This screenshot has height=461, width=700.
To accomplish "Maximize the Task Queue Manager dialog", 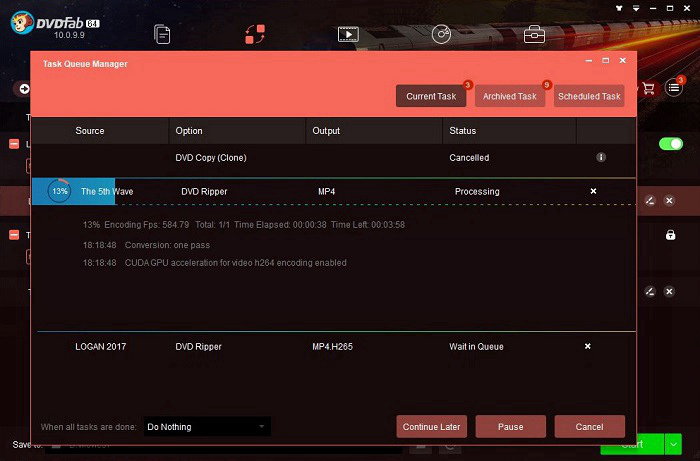I will [x=605, y=60].
